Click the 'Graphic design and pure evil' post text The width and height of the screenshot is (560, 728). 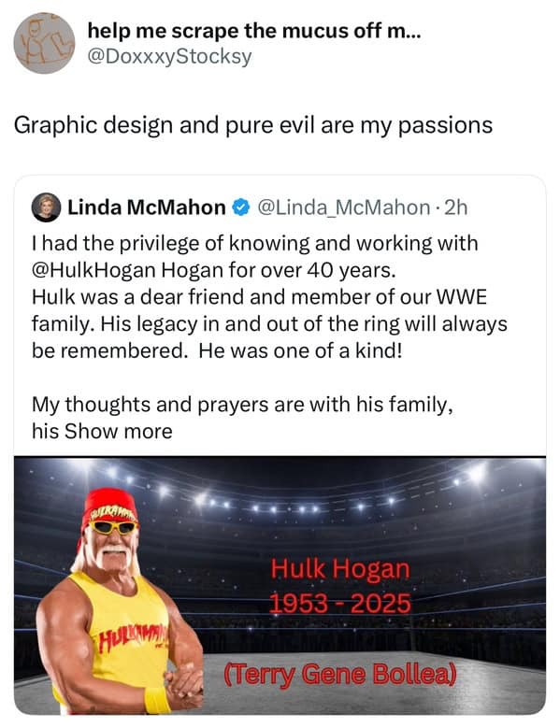click(253, 125)
